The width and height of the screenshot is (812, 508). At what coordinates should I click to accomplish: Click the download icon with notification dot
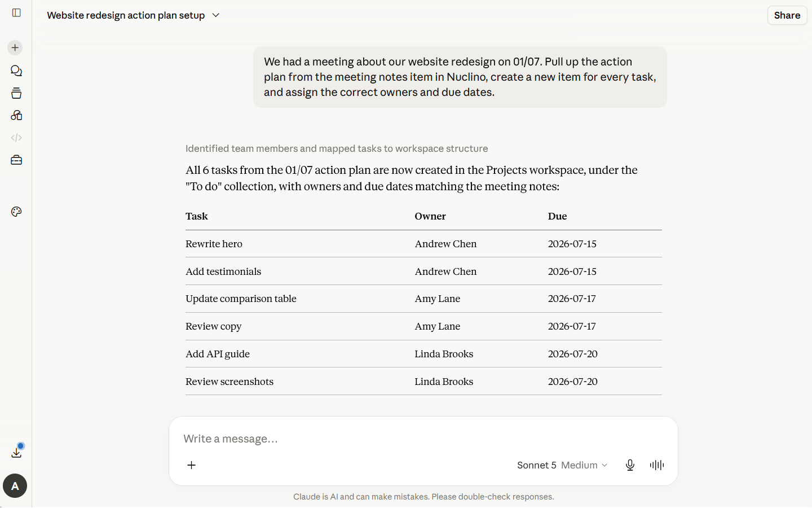[x=16, y=452]
